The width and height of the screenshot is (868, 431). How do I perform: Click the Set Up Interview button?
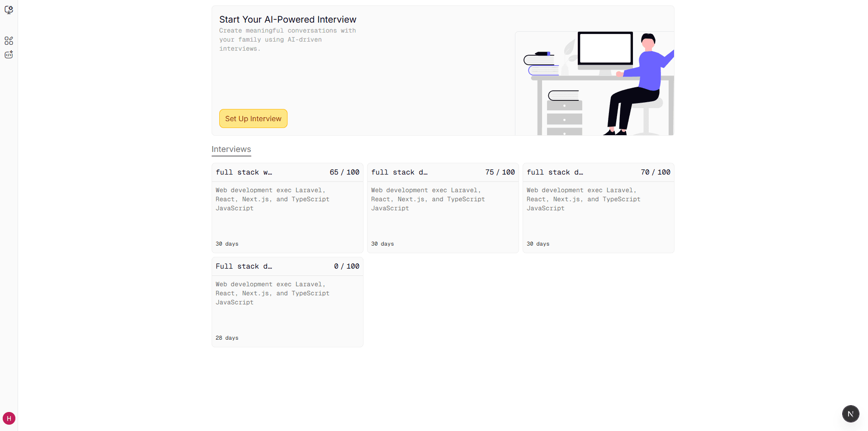coord(253,118)
